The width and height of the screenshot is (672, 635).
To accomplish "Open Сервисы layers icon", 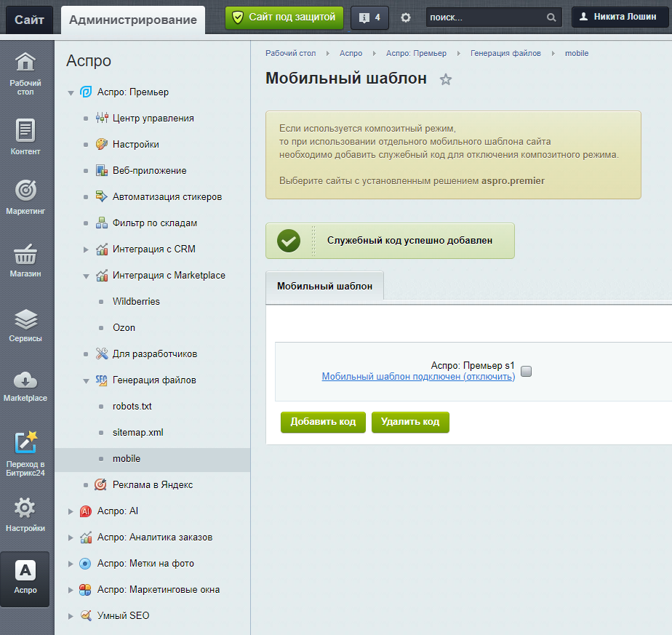I will [25, 319].
